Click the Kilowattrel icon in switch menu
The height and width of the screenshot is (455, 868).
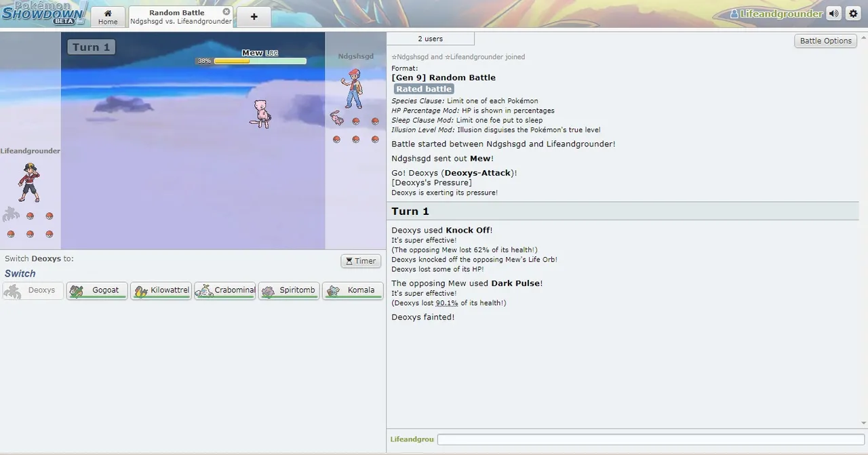point(141,290)
